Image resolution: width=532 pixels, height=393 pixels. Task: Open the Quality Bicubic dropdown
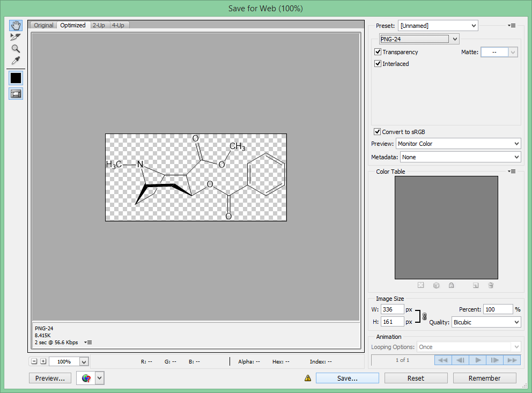486,322
